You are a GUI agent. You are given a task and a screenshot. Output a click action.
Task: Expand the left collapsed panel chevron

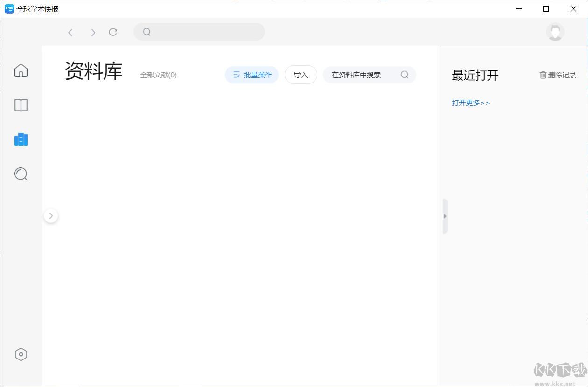[x=51, y=215]
